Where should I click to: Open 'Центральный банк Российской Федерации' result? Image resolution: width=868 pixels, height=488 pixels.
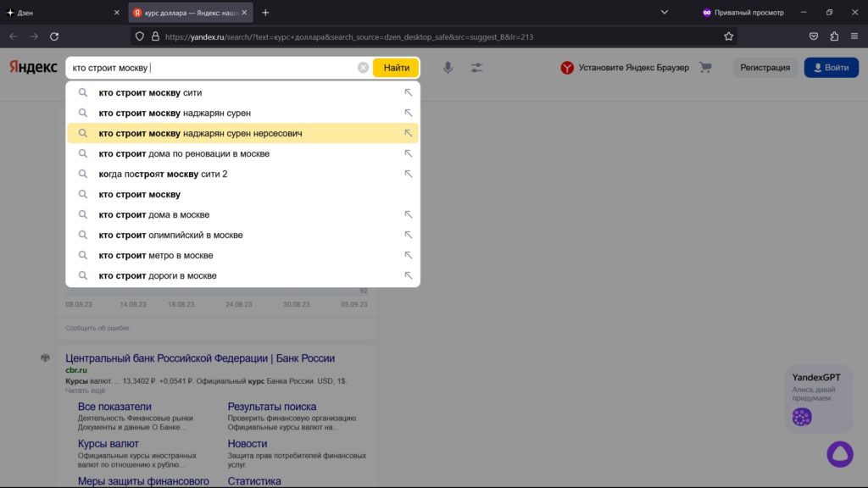[200, 358]
